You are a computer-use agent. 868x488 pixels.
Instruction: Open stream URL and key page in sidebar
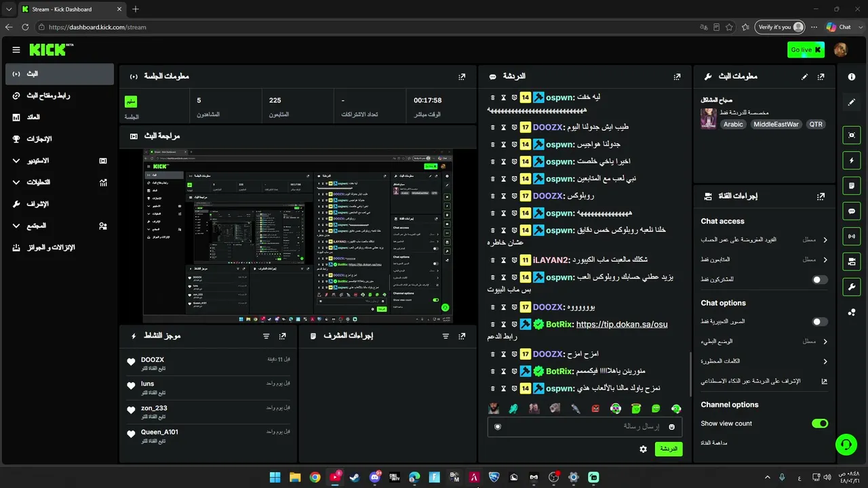pos(60,96)
